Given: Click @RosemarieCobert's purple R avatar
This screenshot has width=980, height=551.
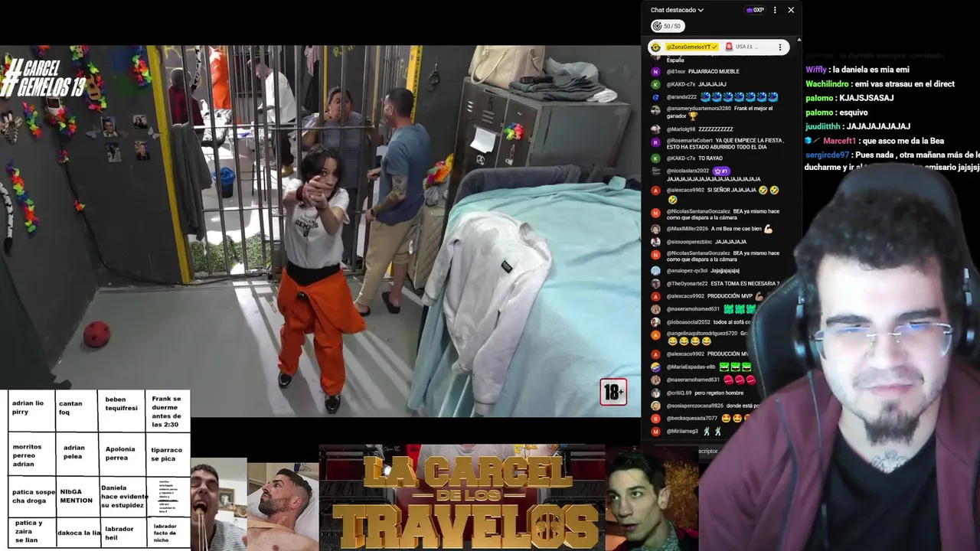Looking at the screenshot, I should tap(655, 142).
